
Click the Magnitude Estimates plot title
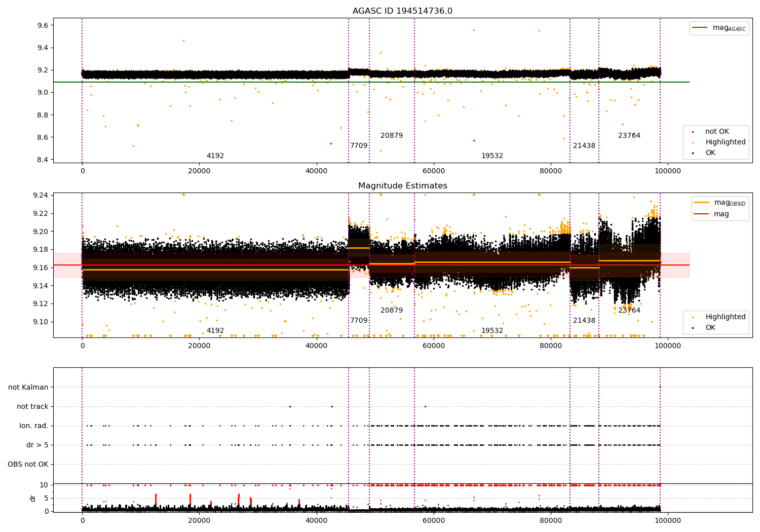(402, 186)
